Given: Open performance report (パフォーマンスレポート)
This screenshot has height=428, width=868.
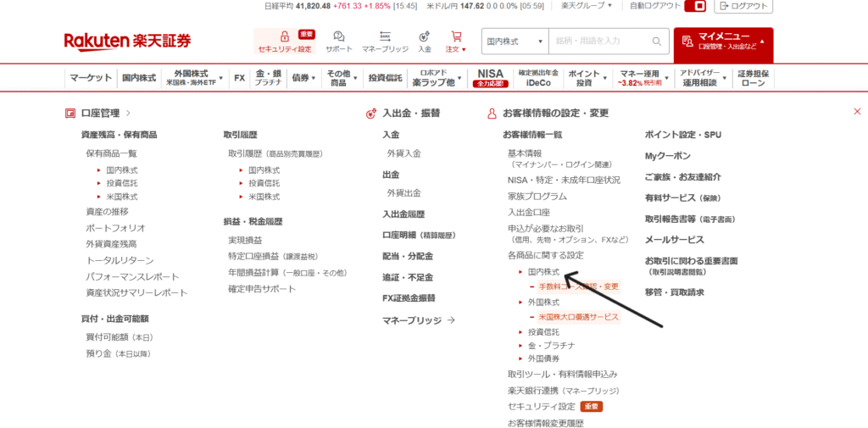Looking at the screenshot, I should pos(132,277).
